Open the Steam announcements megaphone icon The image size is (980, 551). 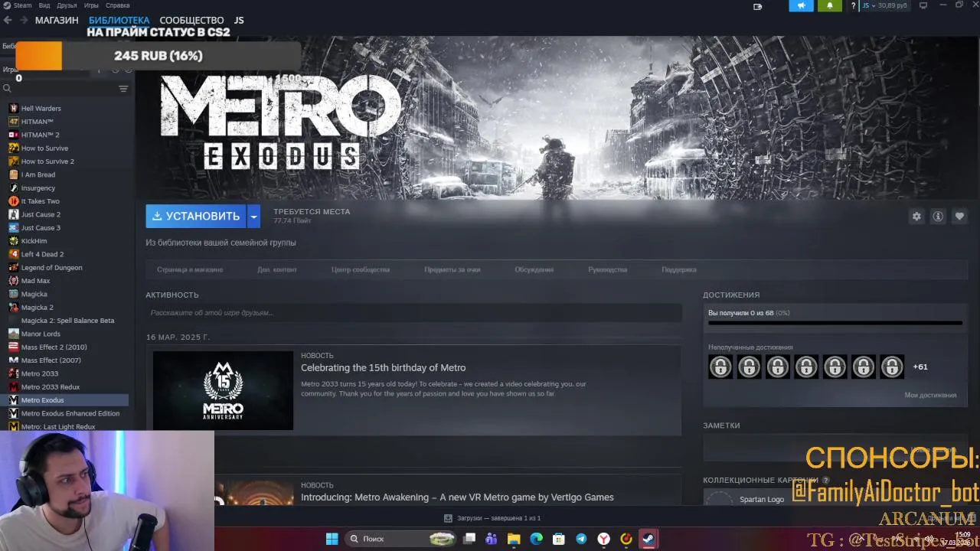pos(801,5)
